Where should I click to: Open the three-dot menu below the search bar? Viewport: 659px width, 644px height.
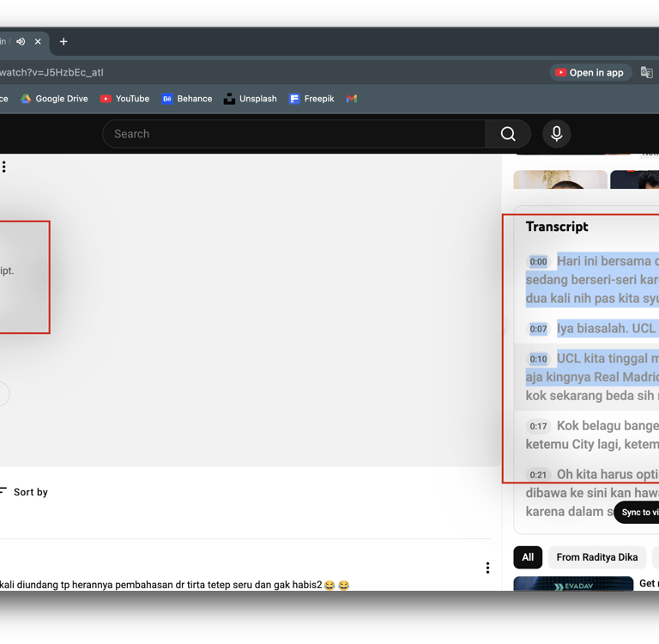point(3,167)
